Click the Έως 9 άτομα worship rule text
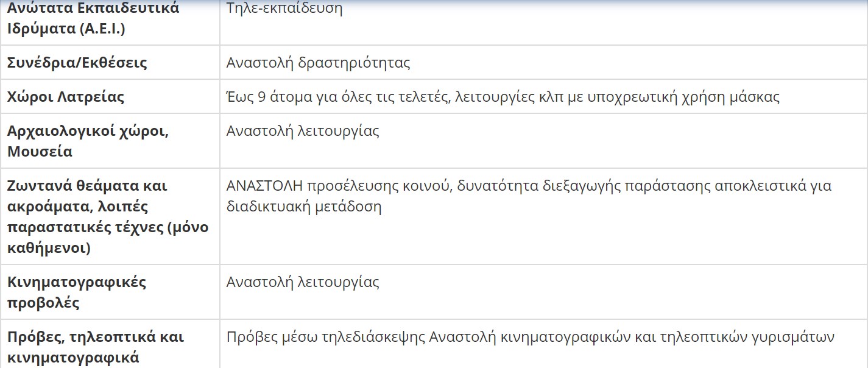 pyautogui.click(x=503, y=96)
